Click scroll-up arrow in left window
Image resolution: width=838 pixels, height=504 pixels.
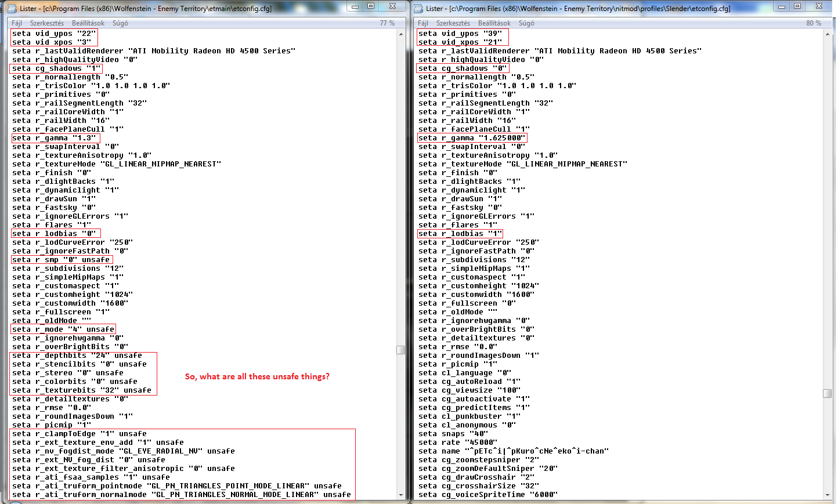pos(401,34)
